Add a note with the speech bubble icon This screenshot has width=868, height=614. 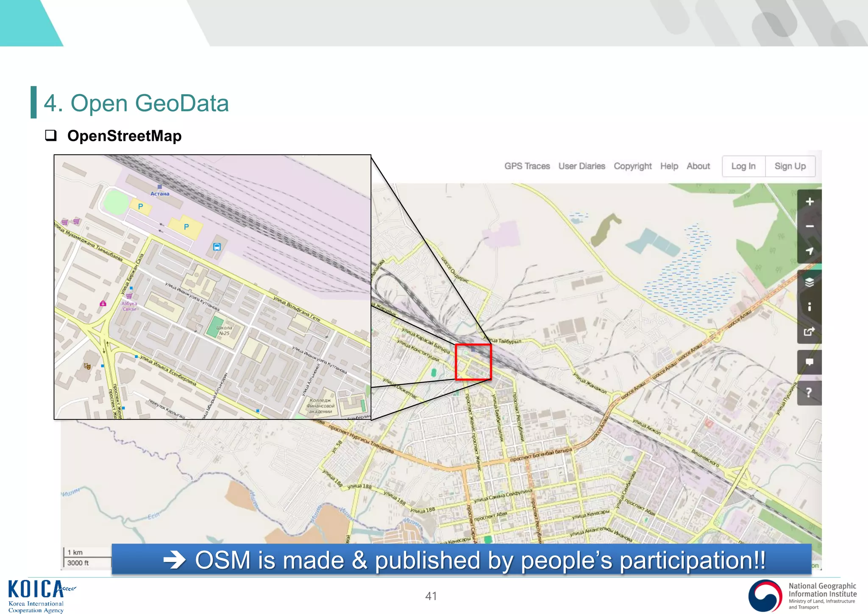(x=810, y=362)
